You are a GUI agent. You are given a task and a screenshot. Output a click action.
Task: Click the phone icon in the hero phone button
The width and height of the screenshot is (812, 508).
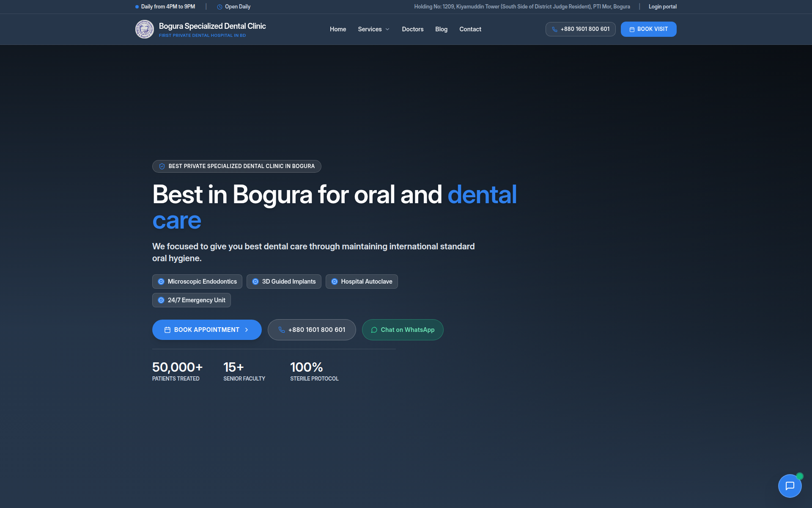(282, 330)
